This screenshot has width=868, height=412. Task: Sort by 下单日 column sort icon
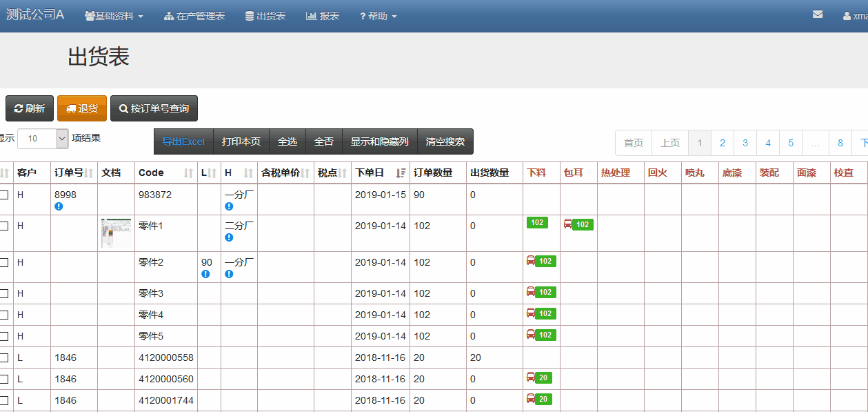(401, 173)
